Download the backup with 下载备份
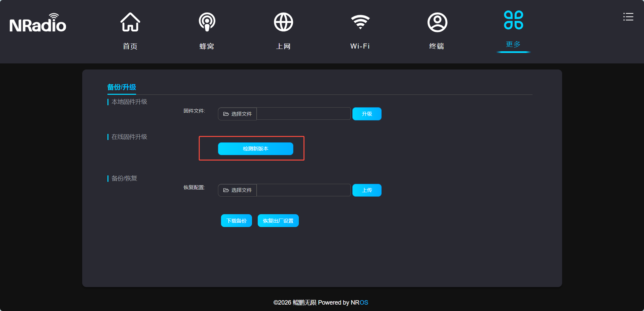The height and width of the screenshot is (311, 644). coord(236,221)
